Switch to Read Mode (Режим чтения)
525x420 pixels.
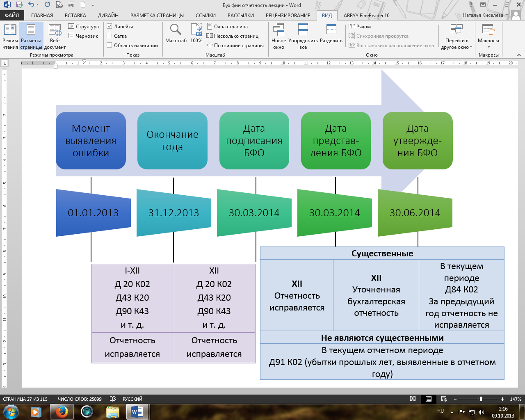pyautogui.click(x=10, y=37)
